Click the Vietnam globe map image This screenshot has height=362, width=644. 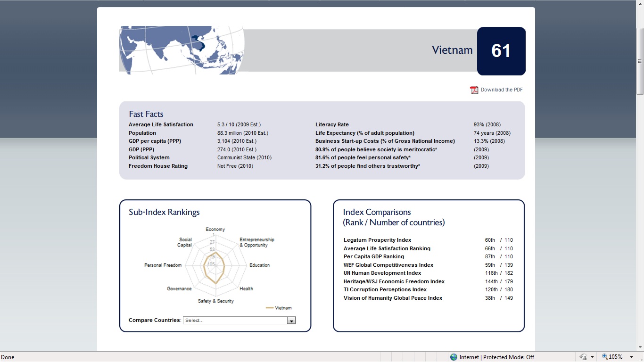pos(182,50)
